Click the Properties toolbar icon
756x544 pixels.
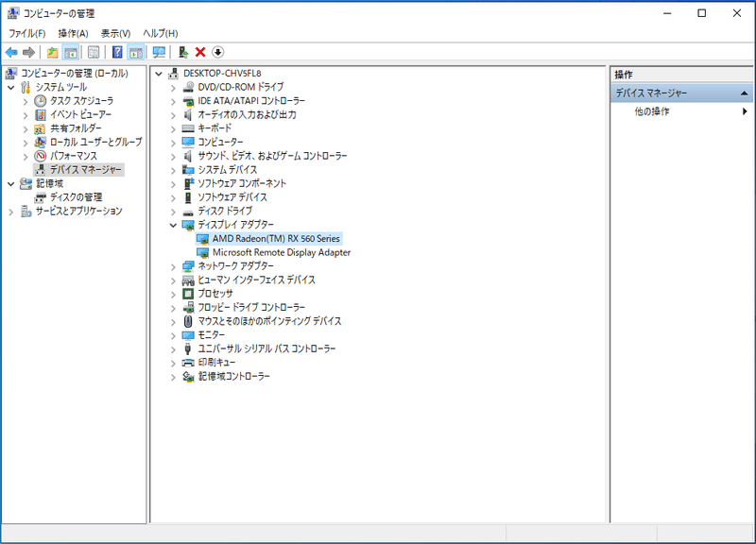tap(94, 52)
